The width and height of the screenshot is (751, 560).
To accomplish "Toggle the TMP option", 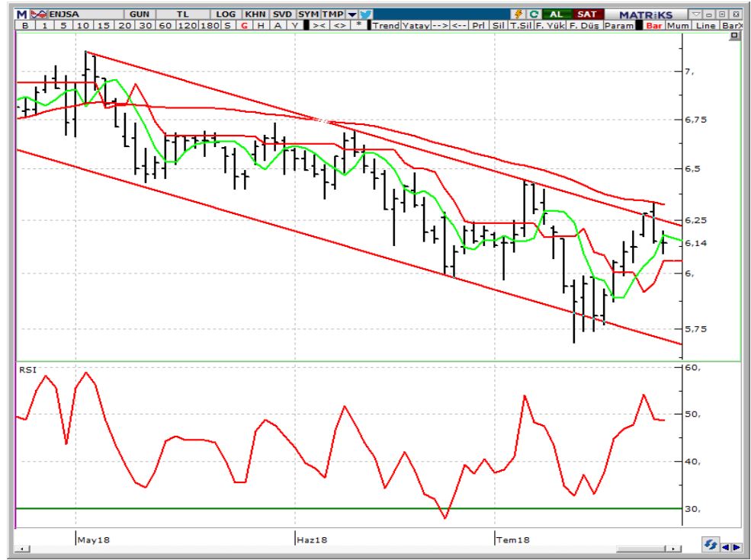I will (333, 14).
